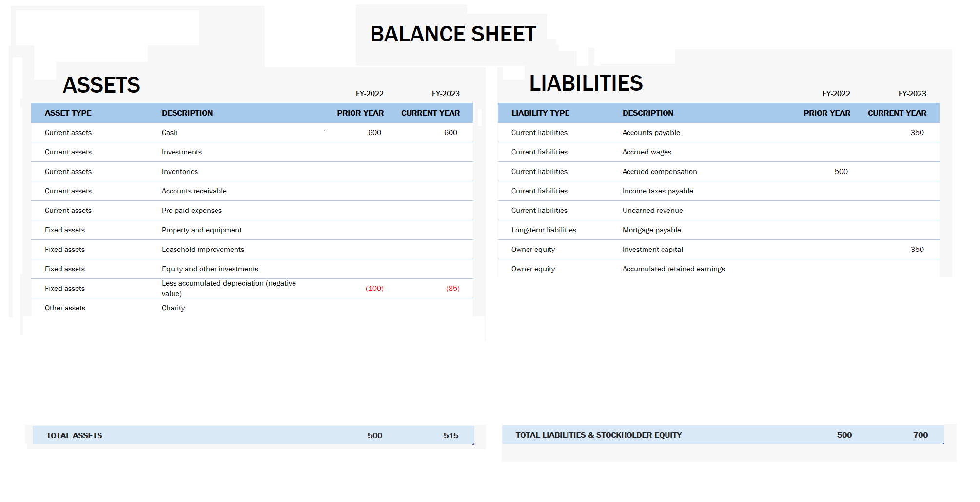Screen dimensions: 980x502
Task: Select the depreciation prior year value (100)
Action: point(374,289)
